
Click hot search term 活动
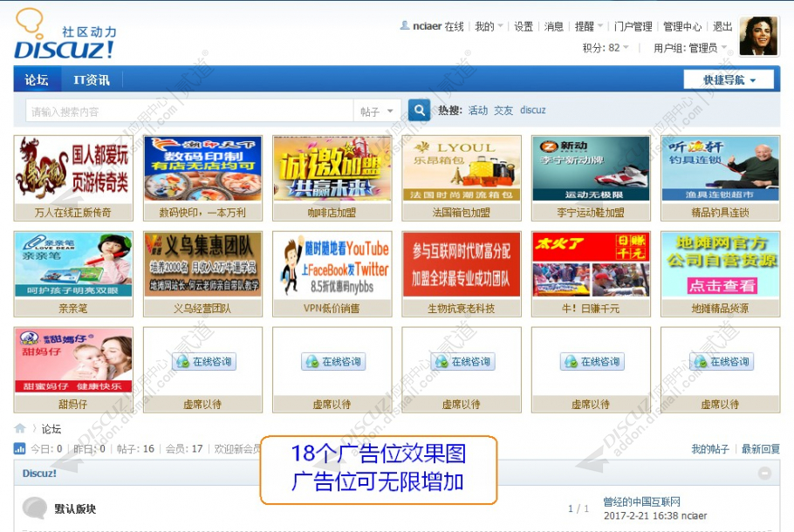click(x=477, y=110)
